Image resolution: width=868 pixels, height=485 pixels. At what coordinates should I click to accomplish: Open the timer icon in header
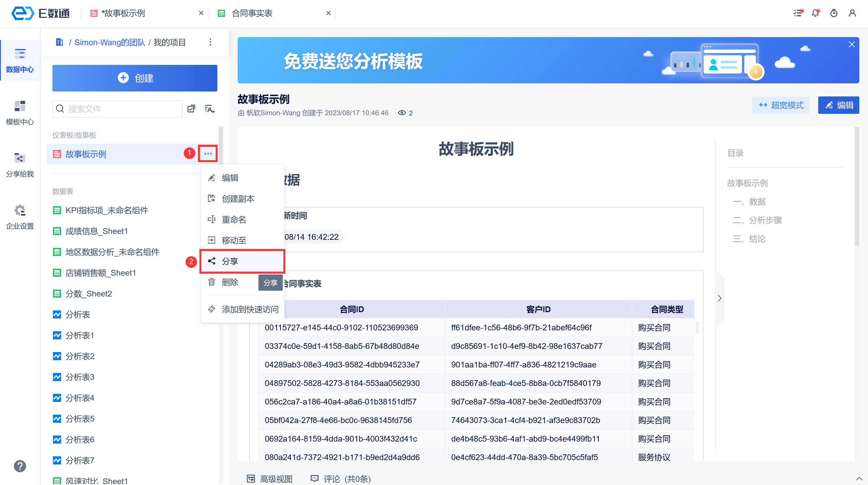(834, 13)
